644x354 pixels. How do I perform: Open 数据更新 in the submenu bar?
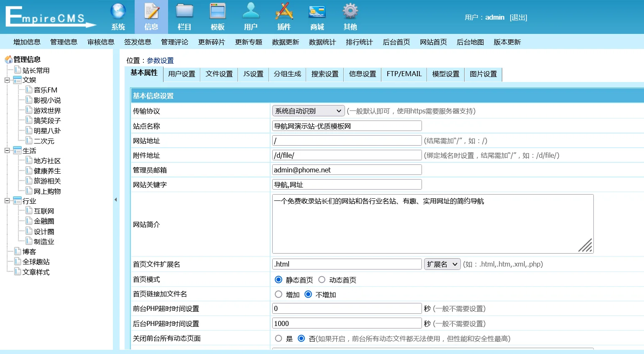(285, 42)
